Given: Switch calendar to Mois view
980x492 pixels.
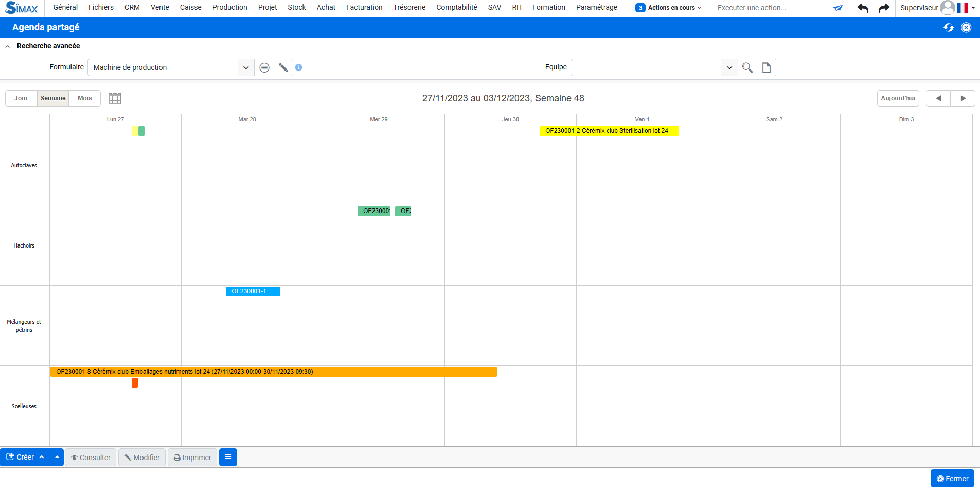Looking at the screenshot, I should tap(85, 98).
